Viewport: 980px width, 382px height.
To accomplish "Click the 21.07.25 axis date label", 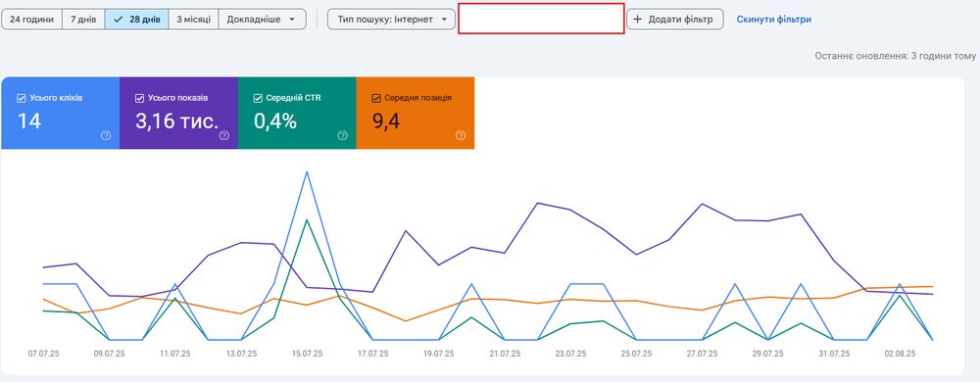I will (505, 354).
